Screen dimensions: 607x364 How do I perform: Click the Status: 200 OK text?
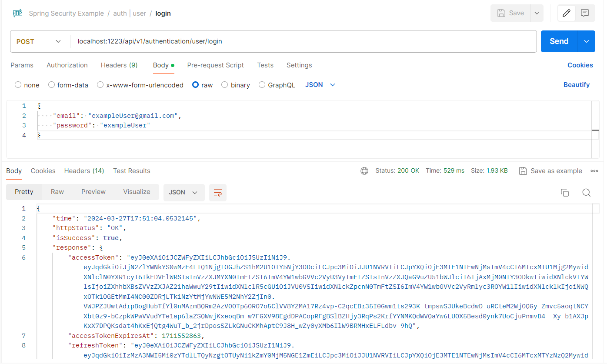(x=397, y=171)
